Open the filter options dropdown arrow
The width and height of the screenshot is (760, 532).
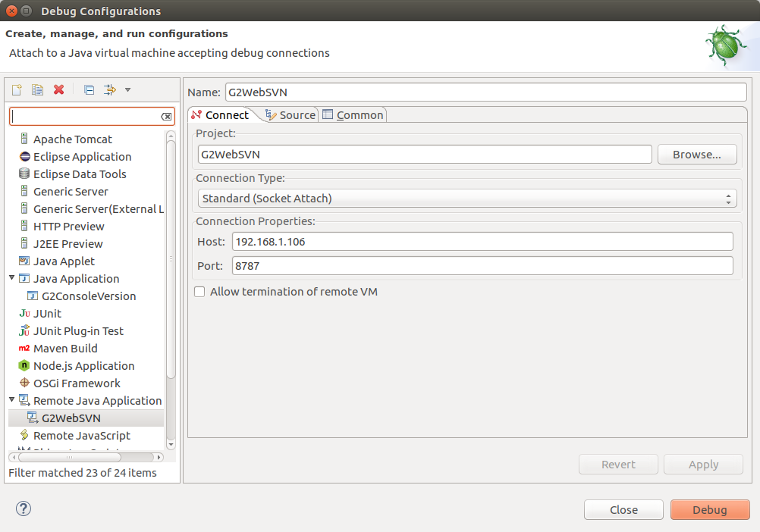pyautogui.click(x=128, y=89)
